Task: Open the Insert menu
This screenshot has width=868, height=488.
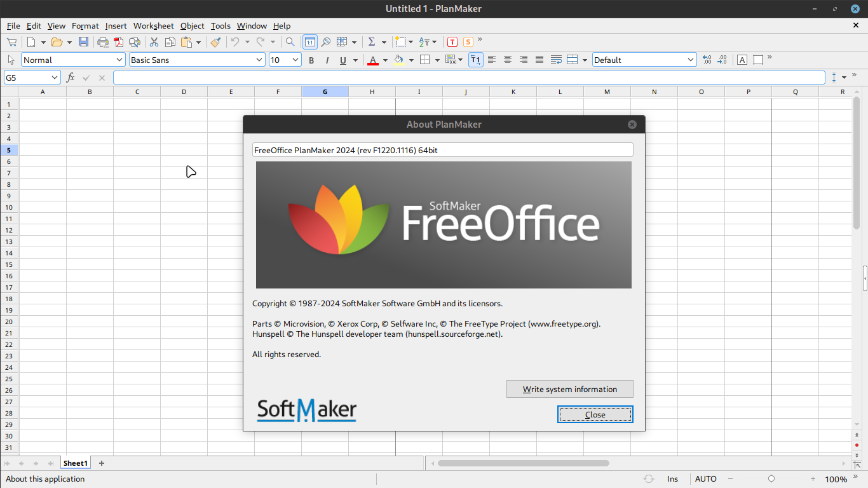Action: click(116, 25)
